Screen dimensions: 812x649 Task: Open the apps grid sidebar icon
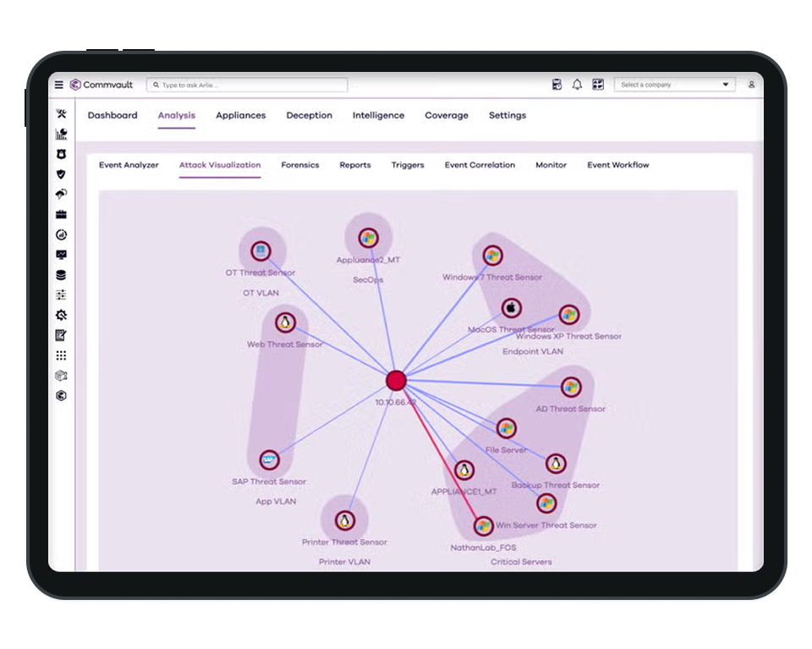tap(61, 355)
